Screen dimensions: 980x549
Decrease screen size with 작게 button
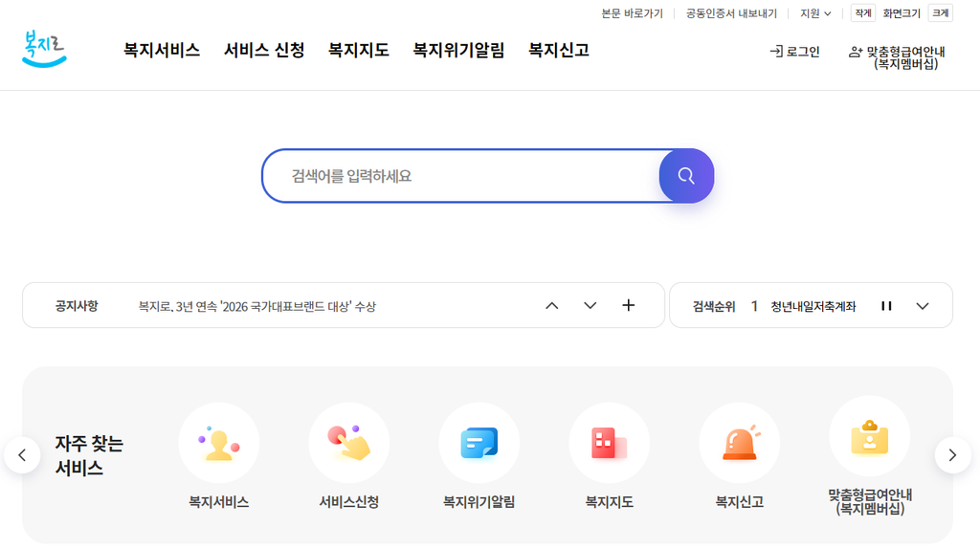coord(863,13)
